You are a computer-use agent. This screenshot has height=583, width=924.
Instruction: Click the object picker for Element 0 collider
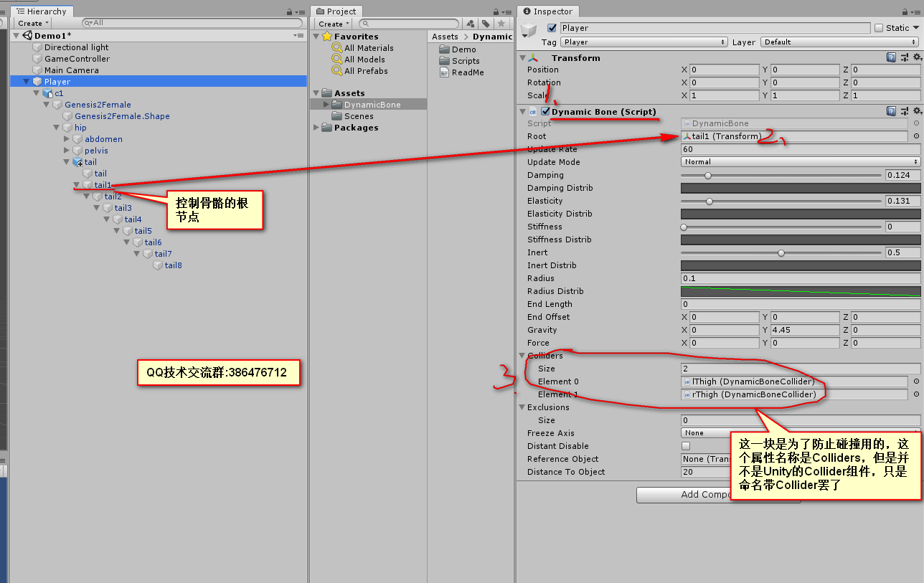[x=916, y=381]
